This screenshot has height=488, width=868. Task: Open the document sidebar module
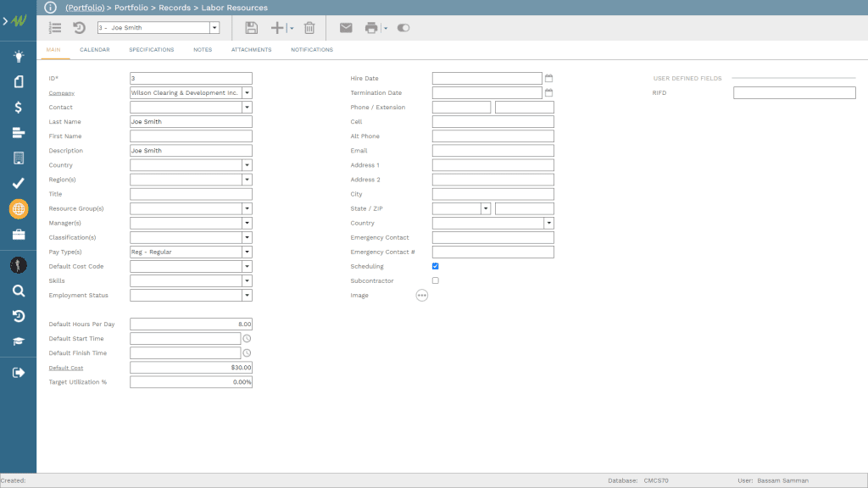point(19,82)
